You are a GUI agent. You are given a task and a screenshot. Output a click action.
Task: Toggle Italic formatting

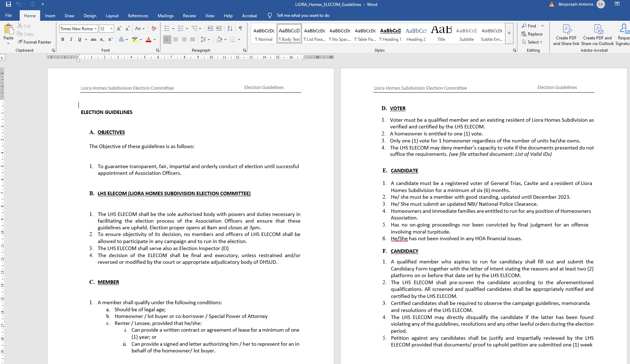(x=71, y=39)
